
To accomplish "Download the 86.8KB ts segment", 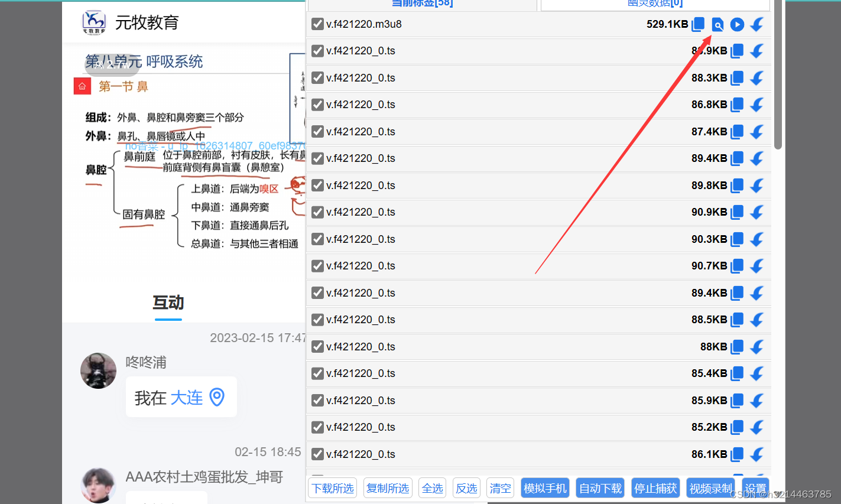I will [757, 105].
